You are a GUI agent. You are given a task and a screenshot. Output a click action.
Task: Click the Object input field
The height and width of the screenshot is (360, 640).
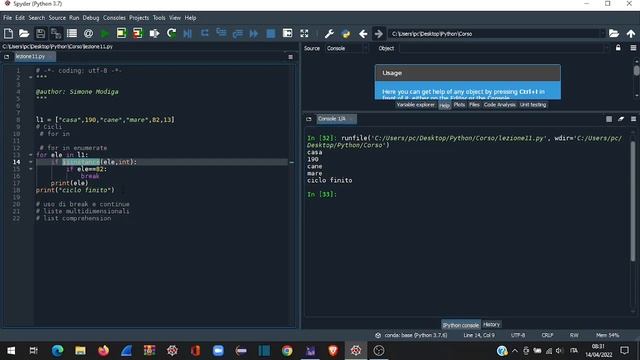[503, 48]
